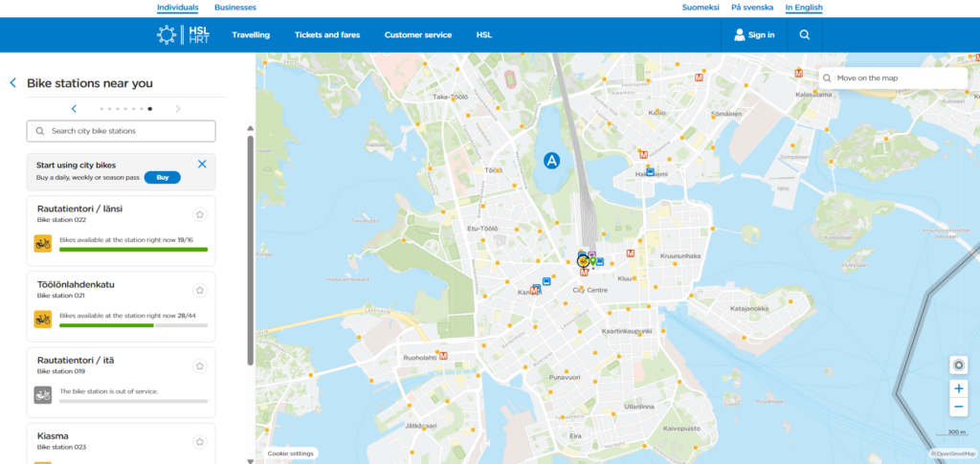Center the map on my location
Image resolution: width=980 pixels, height=464 pixels.
pos(959,364)
